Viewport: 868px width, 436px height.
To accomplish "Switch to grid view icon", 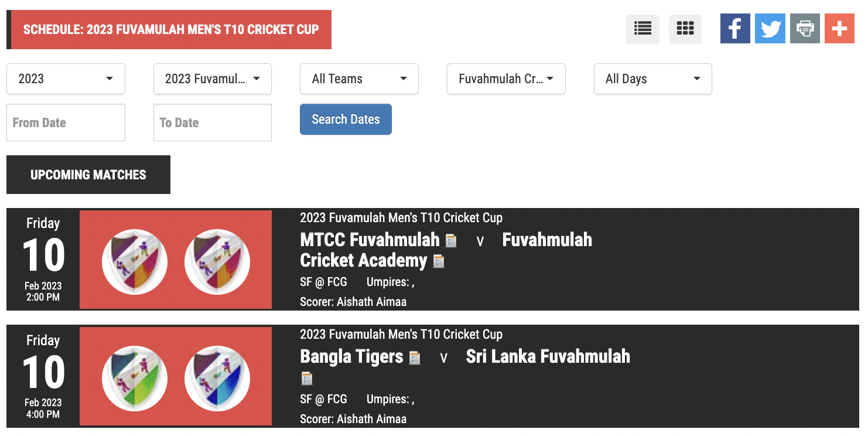I will click(685, 29).
